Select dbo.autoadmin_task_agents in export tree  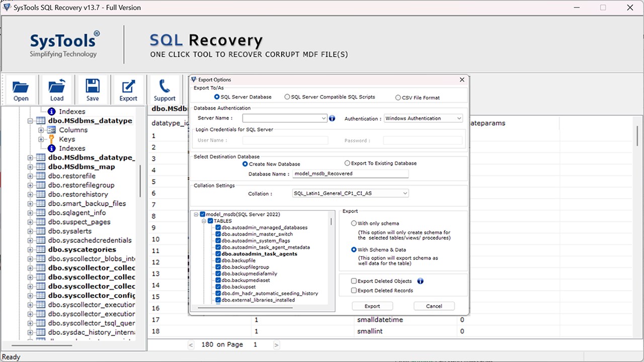pos(259,254)
